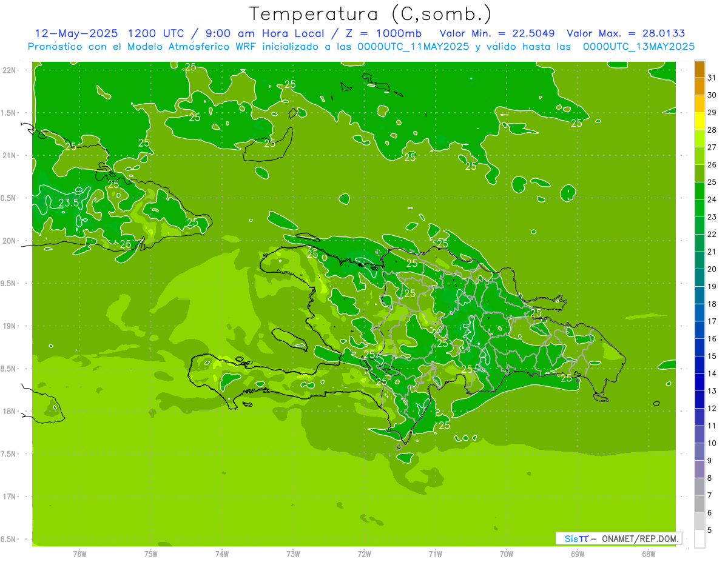728x562 pixels.
Task: Click the dark blue swatch between 13 and 14
Action: pos(699,382)
